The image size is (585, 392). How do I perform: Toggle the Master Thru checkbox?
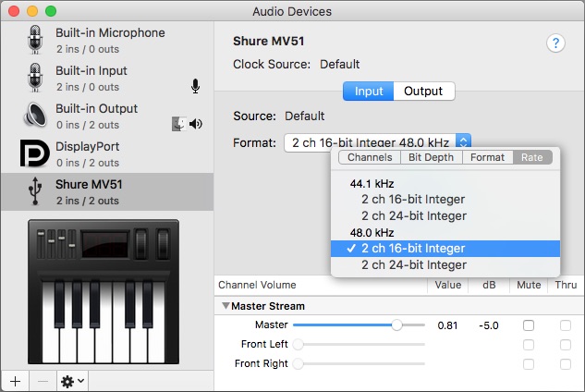point(565,325)
